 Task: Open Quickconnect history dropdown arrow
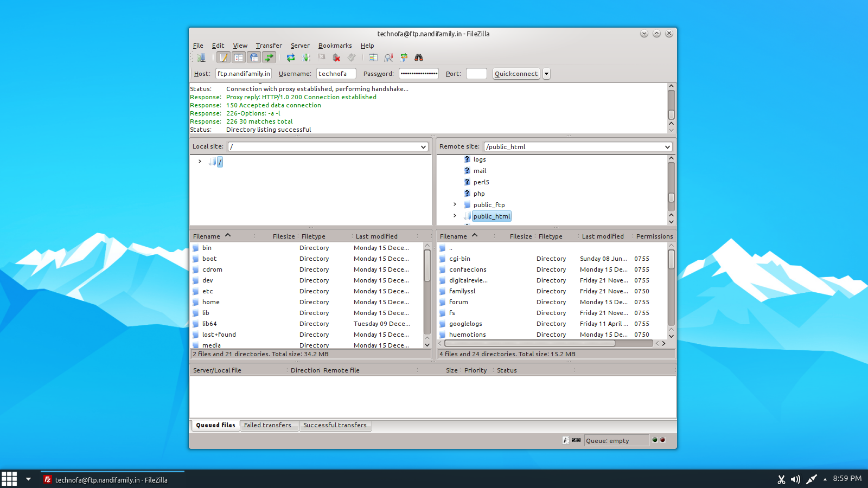[546, 74]
